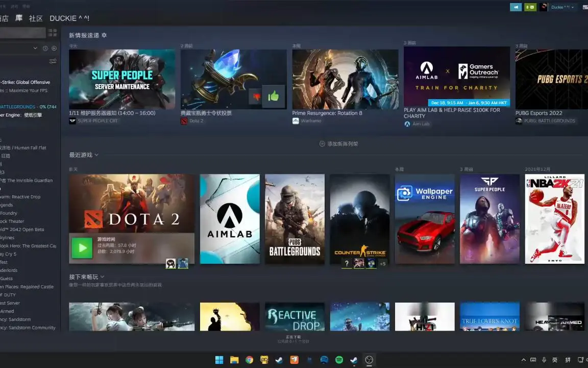
Task: Show hidden system tray icons
Action: [524, 360]
